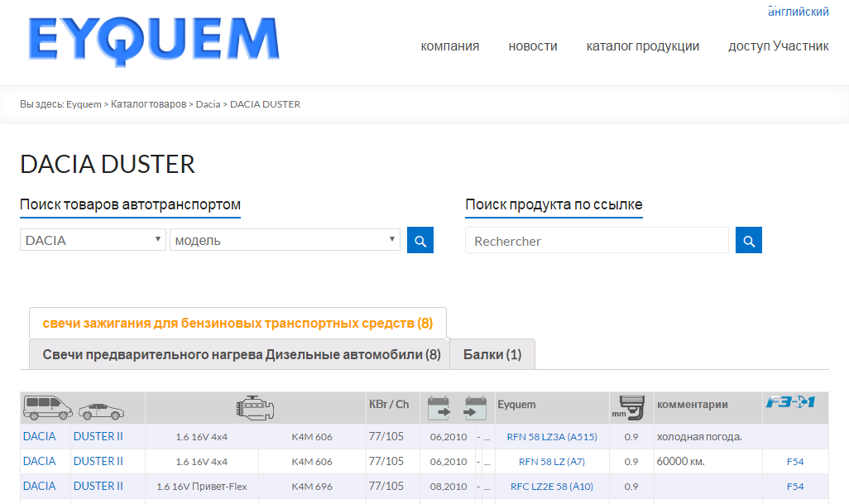Click the car icon in table header

[101, 411]
